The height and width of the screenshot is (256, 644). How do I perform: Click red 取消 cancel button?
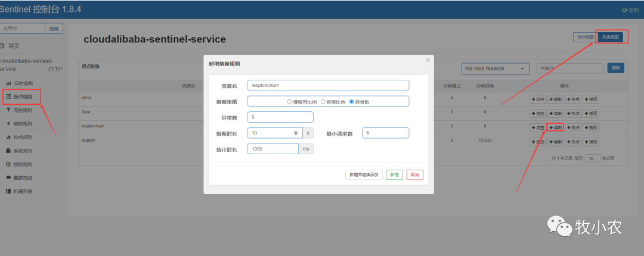coord(415,175)
